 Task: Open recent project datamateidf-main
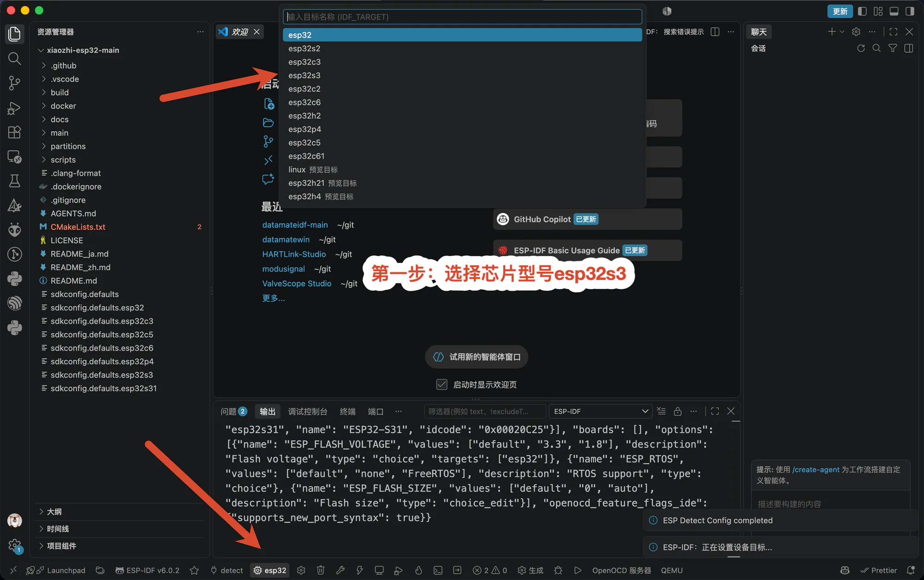(295, 225)
